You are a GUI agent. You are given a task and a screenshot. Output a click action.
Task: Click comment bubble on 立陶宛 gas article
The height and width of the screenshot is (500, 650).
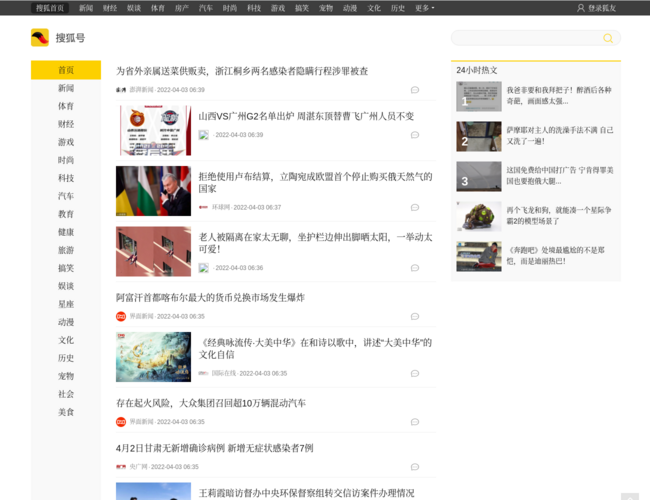click(x=415, y=207)
